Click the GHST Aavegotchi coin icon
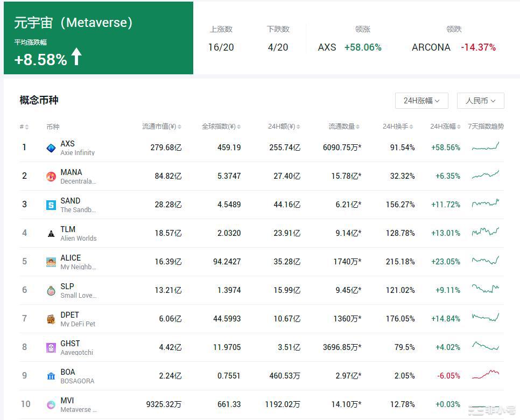The image size is (520, 420). [51, 348]
